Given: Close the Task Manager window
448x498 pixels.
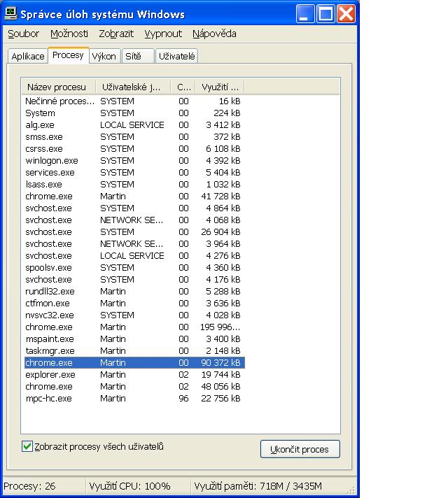Looking at the screenshot, I should click(346, 13).
